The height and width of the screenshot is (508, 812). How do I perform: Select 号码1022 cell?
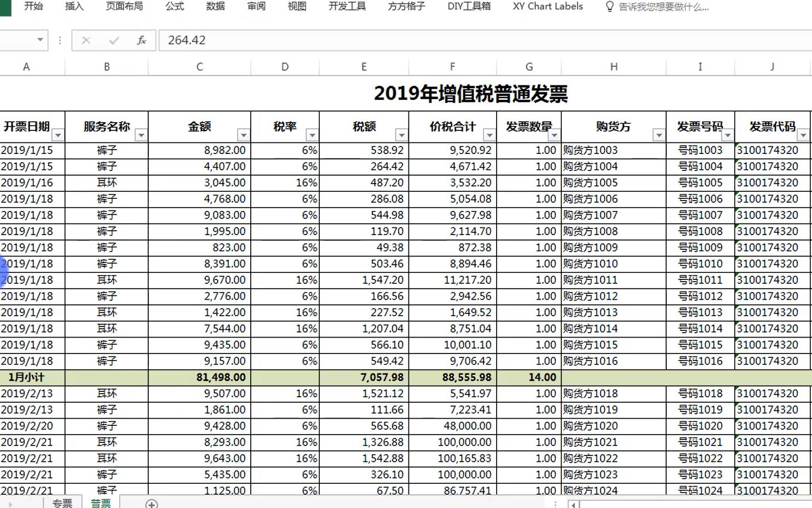[x=700, y=458]
